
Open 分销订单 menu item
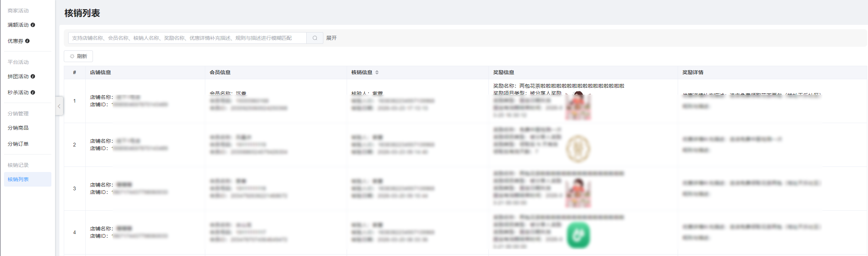tap(18, 144)
